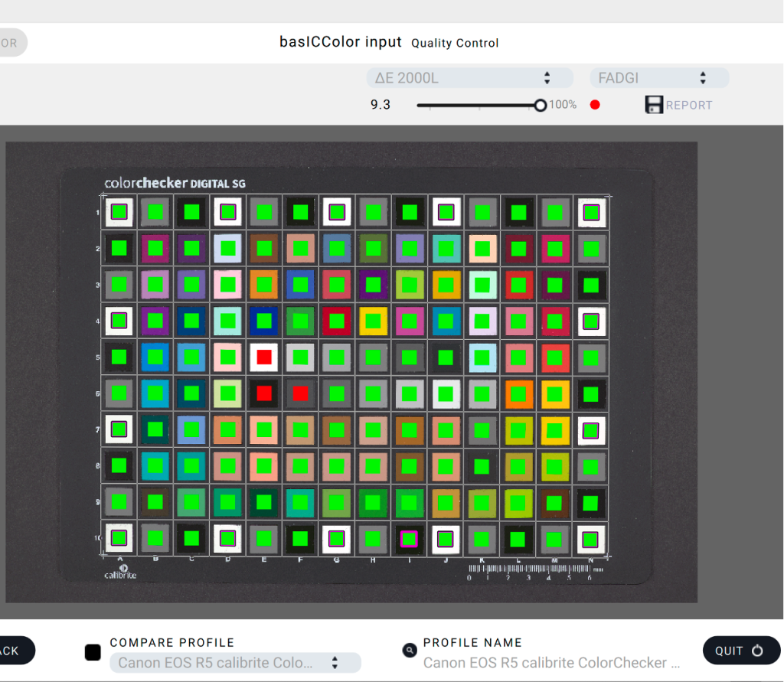784x682 pixels.
Task: Toggle the black Compare Profile checkbox
Action: coord(93,652)
